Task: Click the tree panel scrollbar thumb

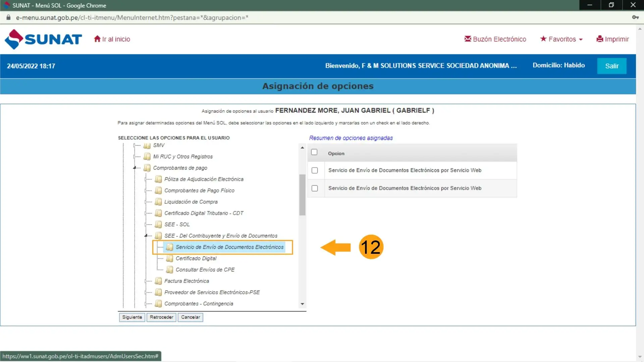Action: point(302,195)
